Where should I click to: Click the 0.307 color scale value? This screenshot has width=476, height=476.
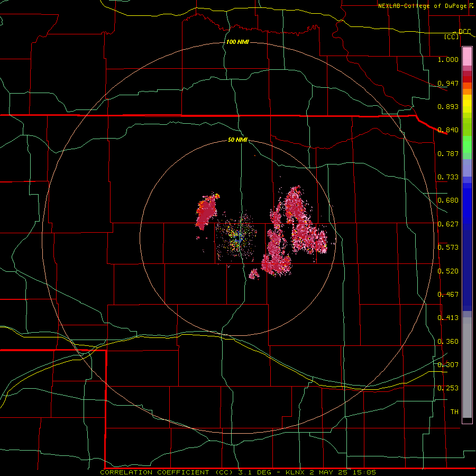(x=448, y=365)
